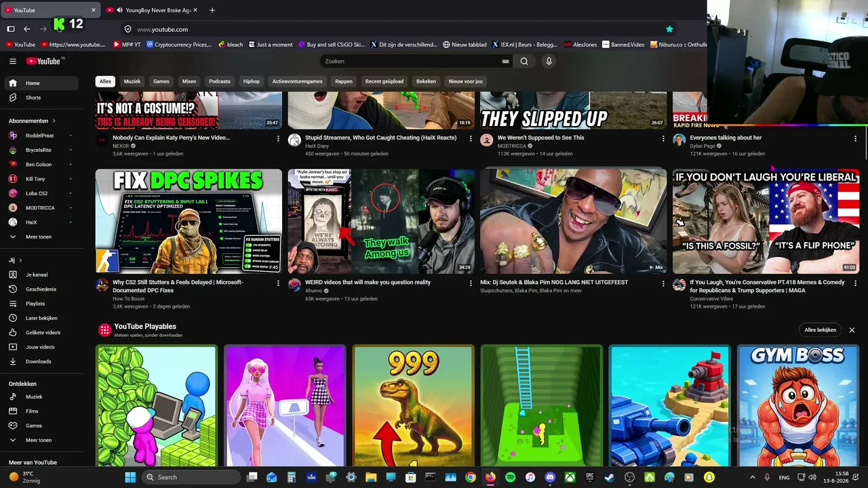Image resolution: width=868 pixels, height=488 pixels.
Task: Click the browser back arrow
Action: coord(27,29)
